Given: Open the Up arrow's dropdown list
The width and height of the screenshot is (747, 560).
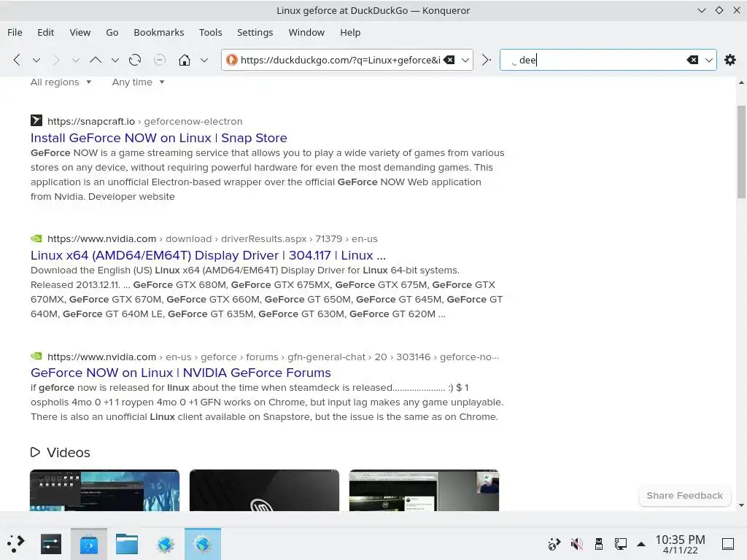Looking at the screenshot, I should coord(115,60).
